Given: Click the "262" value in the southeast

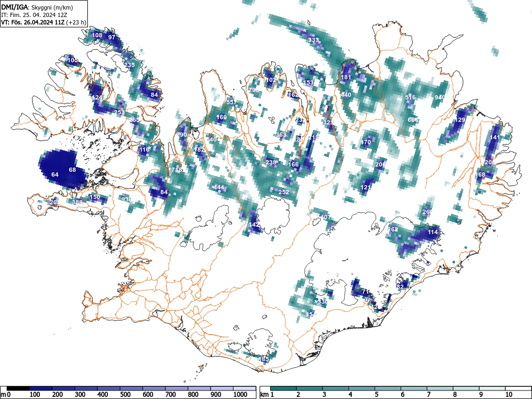Looking at the screenshot, I should pos(393,230).
